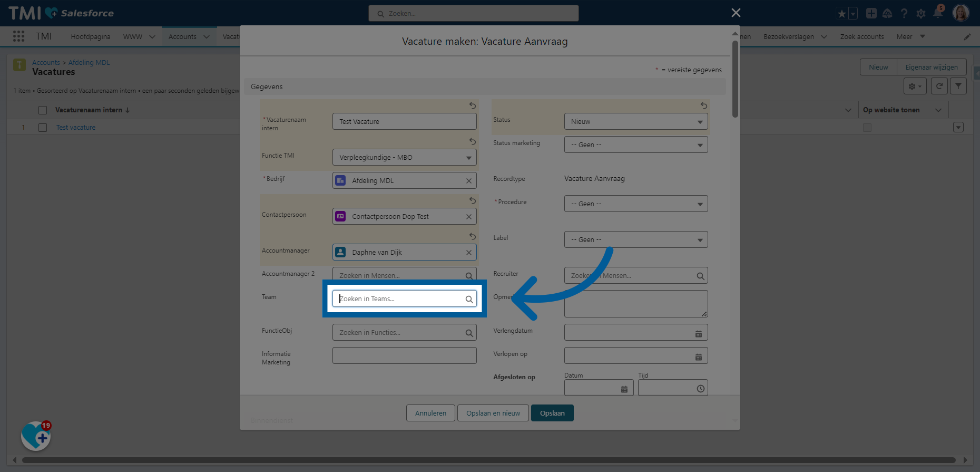Screen dimensions: 980x472
Task: Click search icon in Recruiter field
Action: (x=700, y=276)
